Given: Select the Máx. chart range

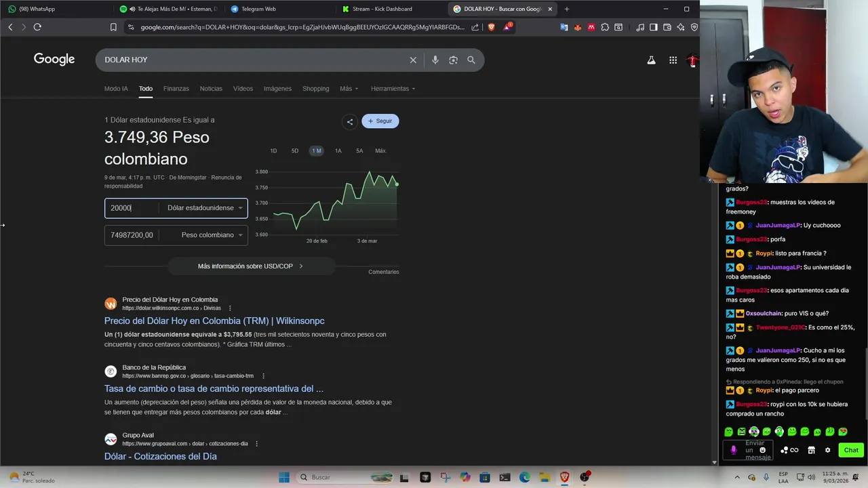Looking at the screenshot, I should pyautogui.click(x=381, y=151).
